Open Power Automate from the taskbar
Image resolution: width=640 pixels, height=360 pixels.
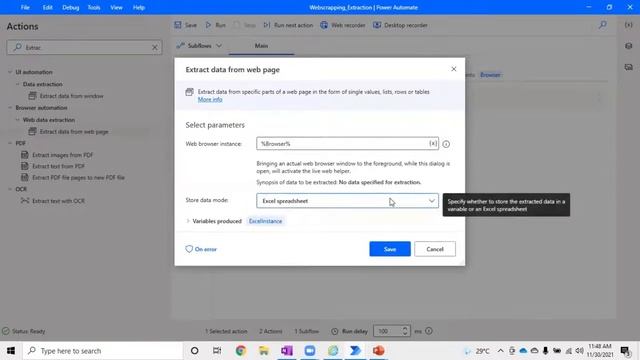[x=356, y=351]
